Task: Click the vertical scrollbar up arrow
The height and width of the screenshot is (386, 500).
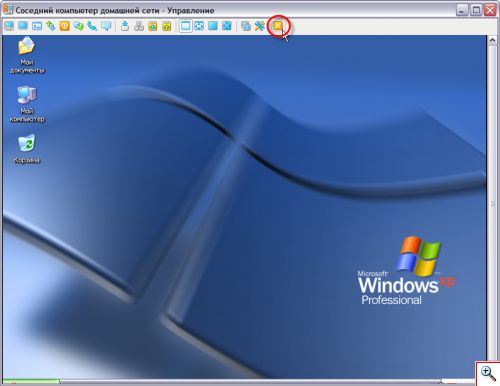Action: (x=492, y=41)
